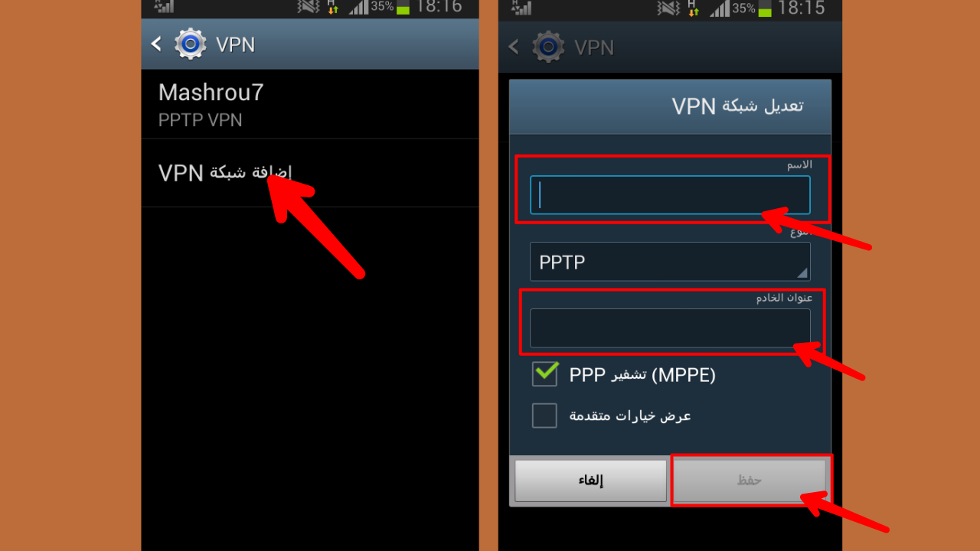Tap the dropdown triangle on the PPTP field
This screenshot has height=551, width=980.
pos(802,272)
